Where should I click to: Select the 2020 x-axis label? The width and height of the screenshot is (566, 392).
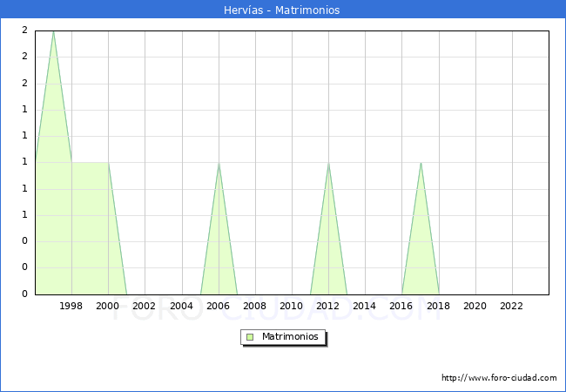pos(475,306)
